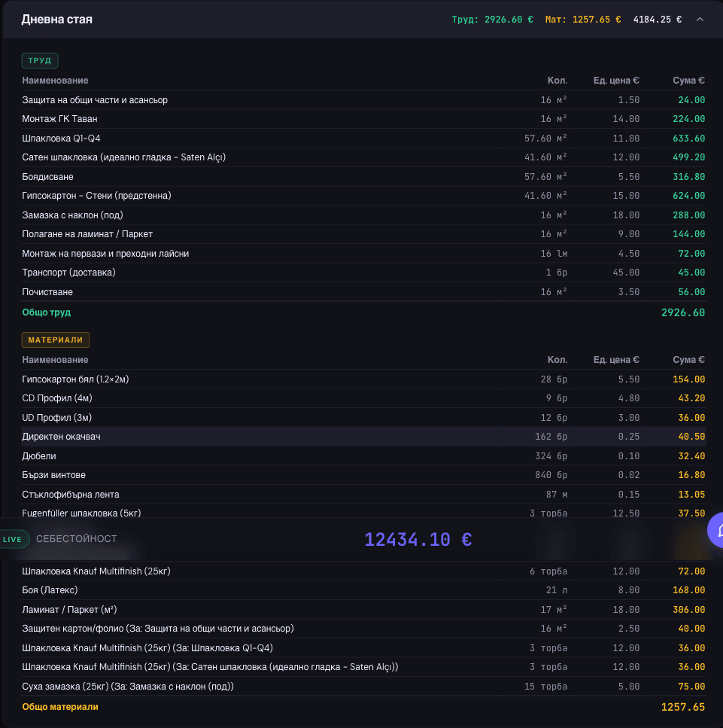Viewport: 723px width, 728px height.
Task: Select the Сатен шпакловка labor row
Action: pyautogui.click(x=363, y=157)
